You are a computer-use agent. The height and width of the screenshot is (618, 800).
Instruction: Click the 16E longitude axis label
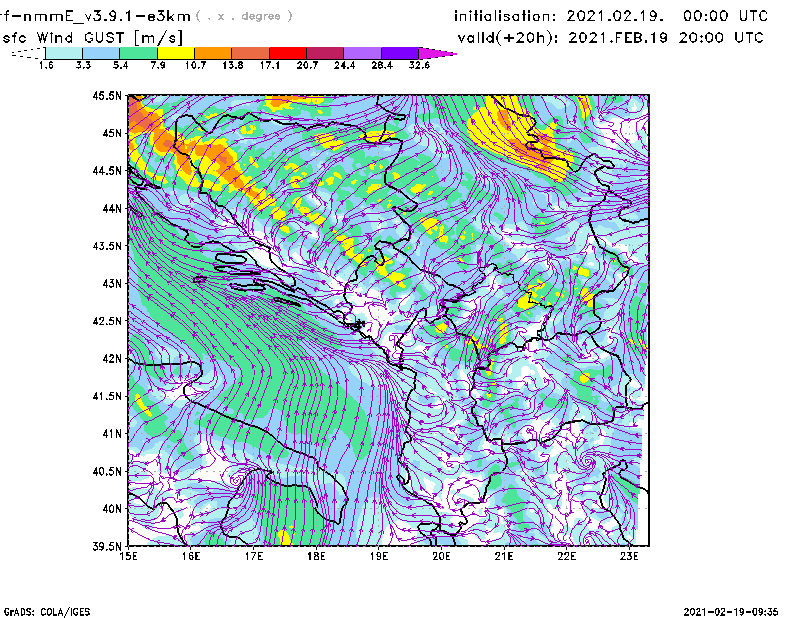pos(191,556)
